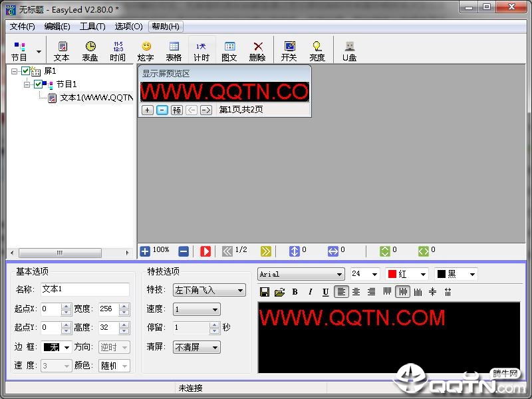Click the 停留 dwell seconds field
This screenshot has width=532, height=399.
192,328
